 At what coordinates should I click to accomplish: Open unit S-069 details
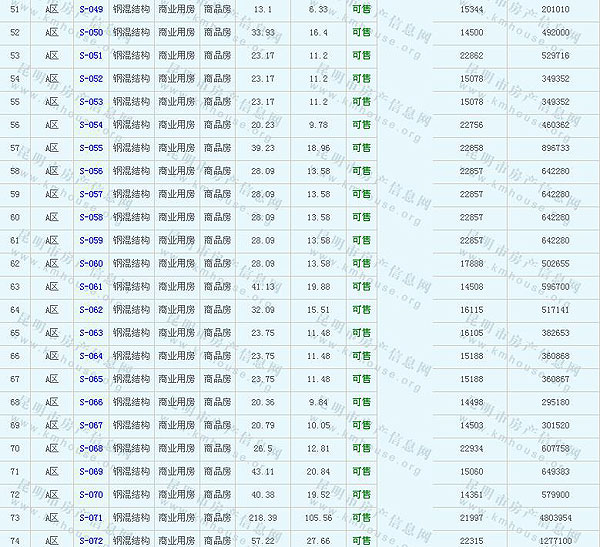90,472
